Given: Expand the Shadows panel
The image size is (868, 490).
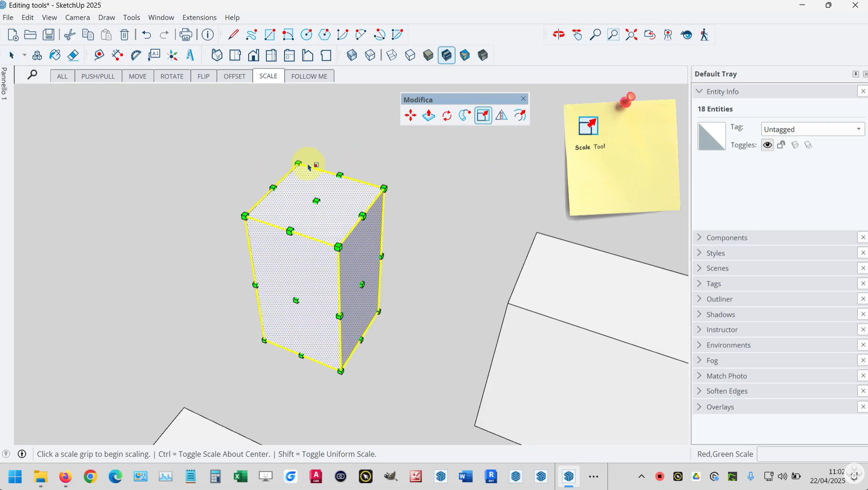Looking at the screenshot, I should 720,314.
